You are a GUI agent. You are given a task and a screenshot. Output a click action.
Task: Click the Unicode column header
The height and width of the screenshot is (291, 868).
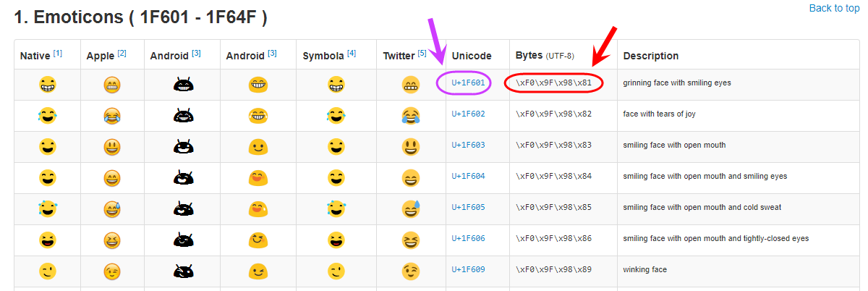[472, 56]
